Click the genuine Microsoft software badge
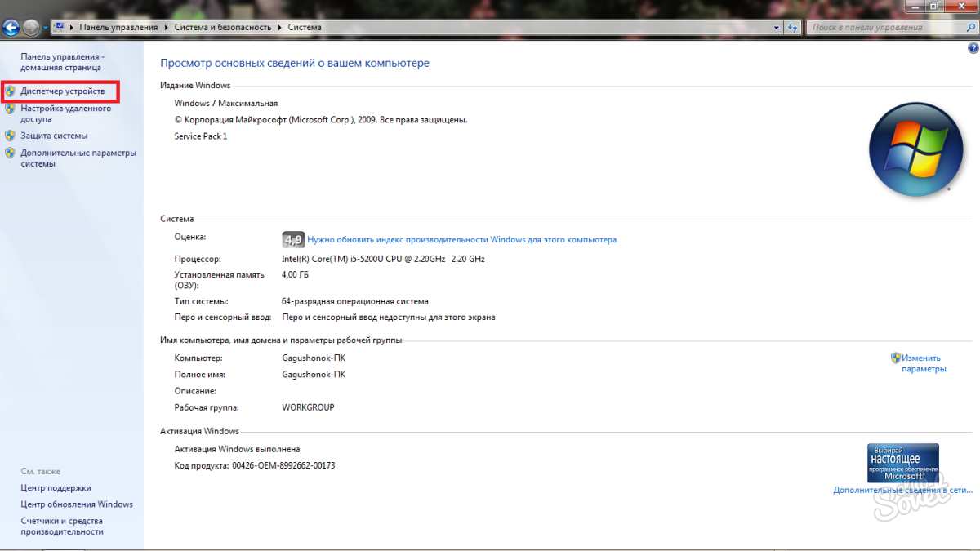The image size is (980, 551). coord(902,463)
